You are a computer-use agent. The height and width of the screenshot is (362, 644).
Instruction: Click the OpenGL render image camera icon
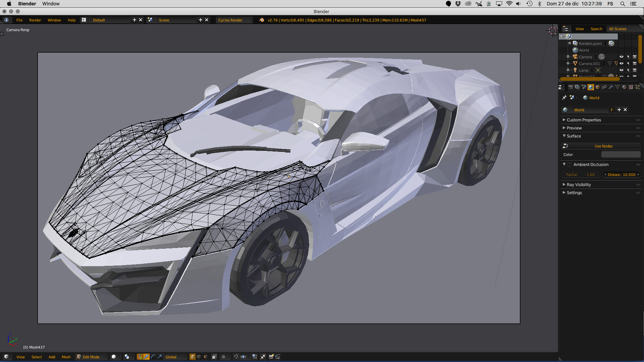(271, 357)
